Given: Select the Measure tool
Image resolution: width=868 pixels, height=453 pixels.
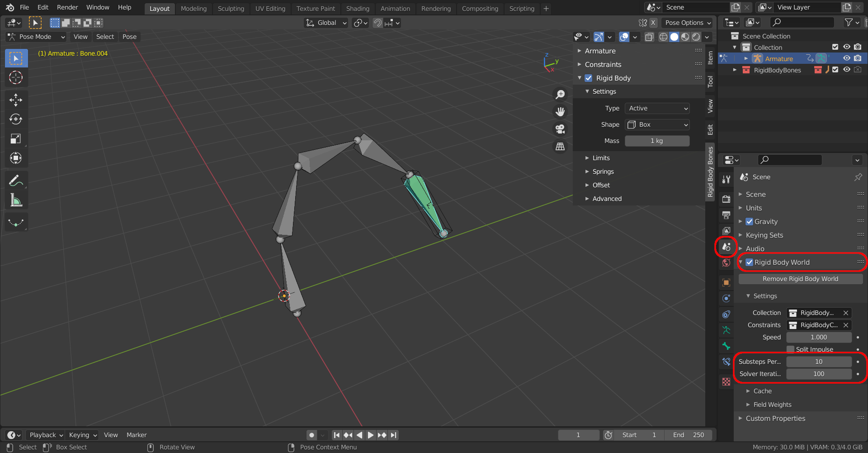Looking at the screenshot, I should 16,200.
